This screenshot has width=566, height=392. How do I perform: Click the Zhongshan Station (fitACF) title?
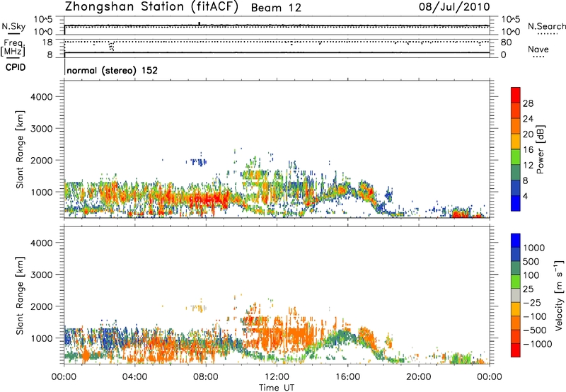coord(151,7)
